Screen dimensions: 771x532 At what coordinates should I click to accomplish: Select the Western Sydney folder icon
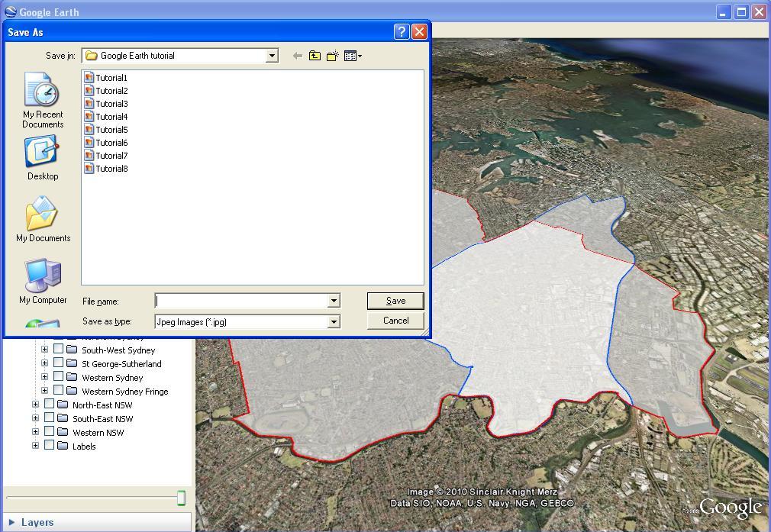point(72,377)
